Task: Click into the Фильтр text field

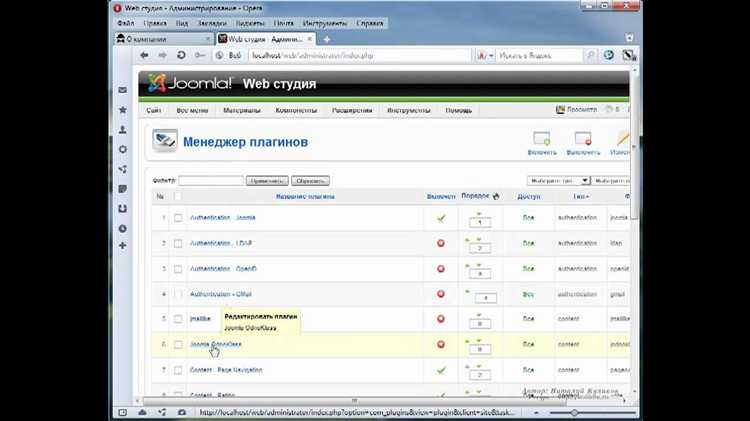Action: 211,181
